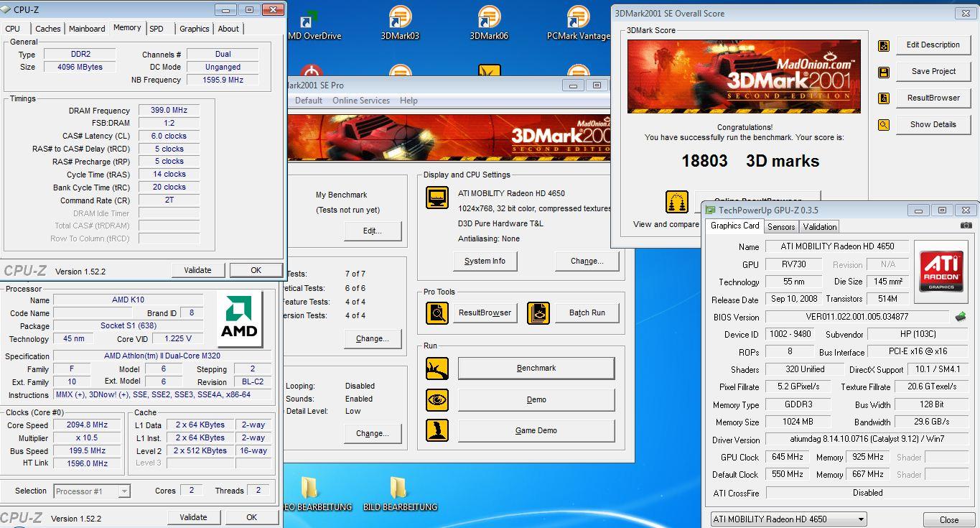Click the 3DMark03 desktop shortcut icon

coord(400,22)
